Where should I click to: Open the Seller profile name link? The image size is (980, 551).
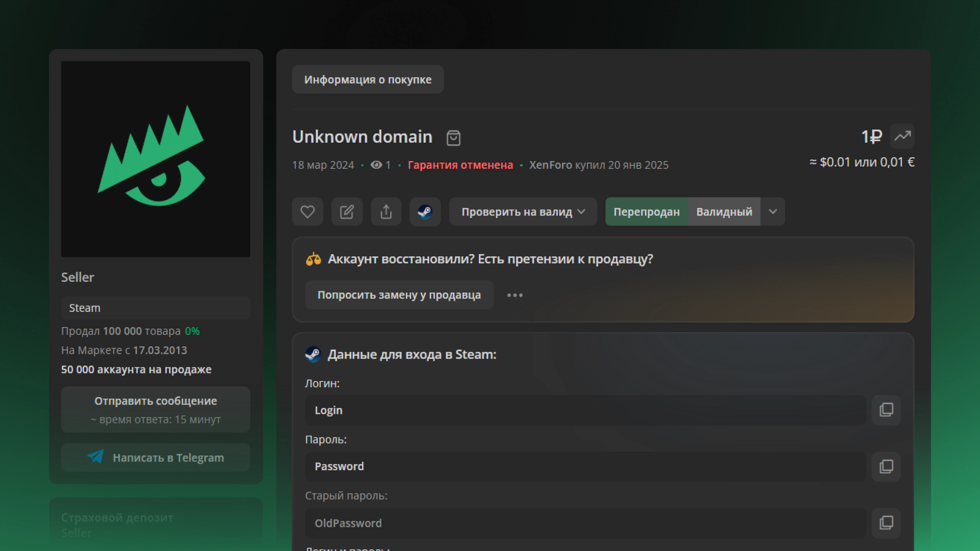pos(78,277)
